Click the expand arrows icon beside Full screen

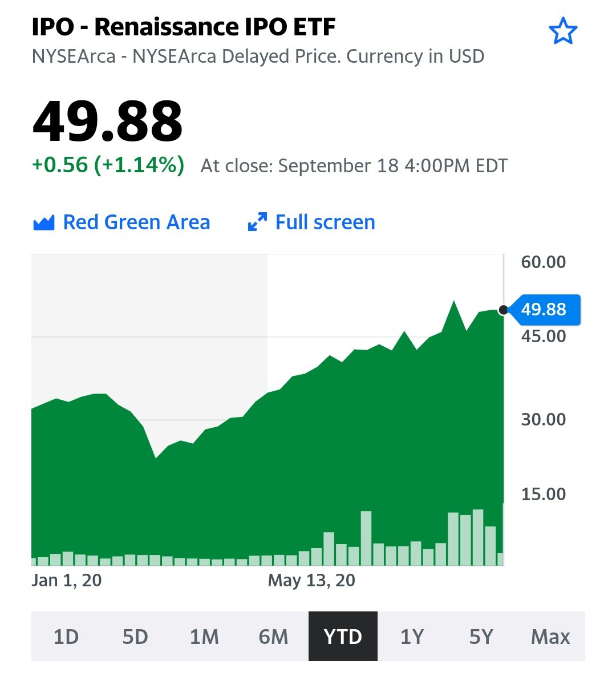(x=257, y=222)
